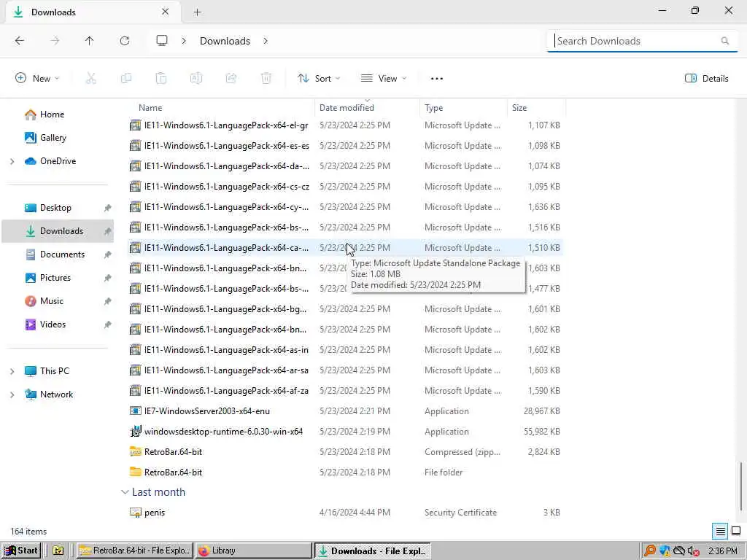Screen dimensions: 747x560
Task: Select the Downloads window tab
Action: tap(93, 12)
